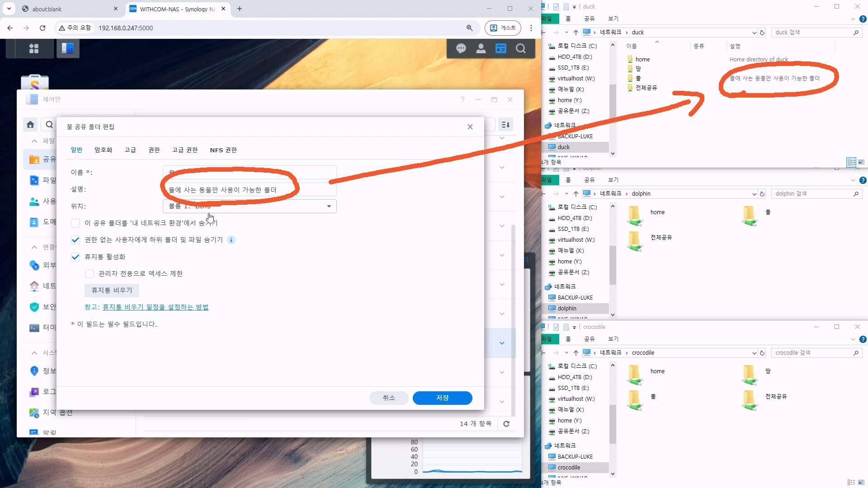
Task: Uncheck the recycle bin activation checkbox
Action: [x=75, y=257]
